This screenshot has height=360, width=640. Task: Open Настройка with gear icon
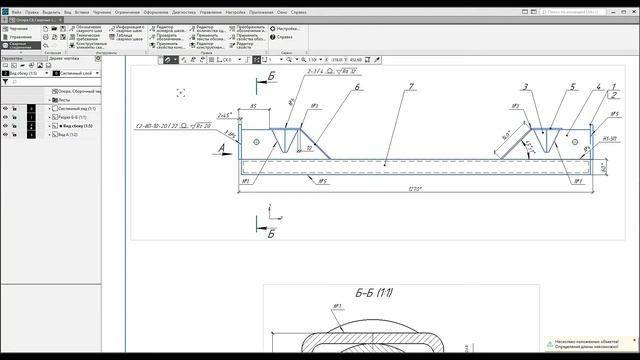point(284,29)
